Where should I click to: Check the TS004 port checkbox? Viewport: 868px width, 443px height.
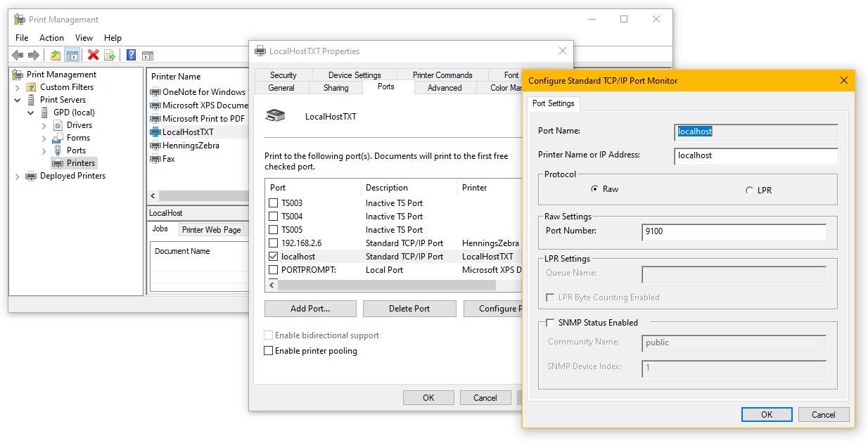point(274,217)
